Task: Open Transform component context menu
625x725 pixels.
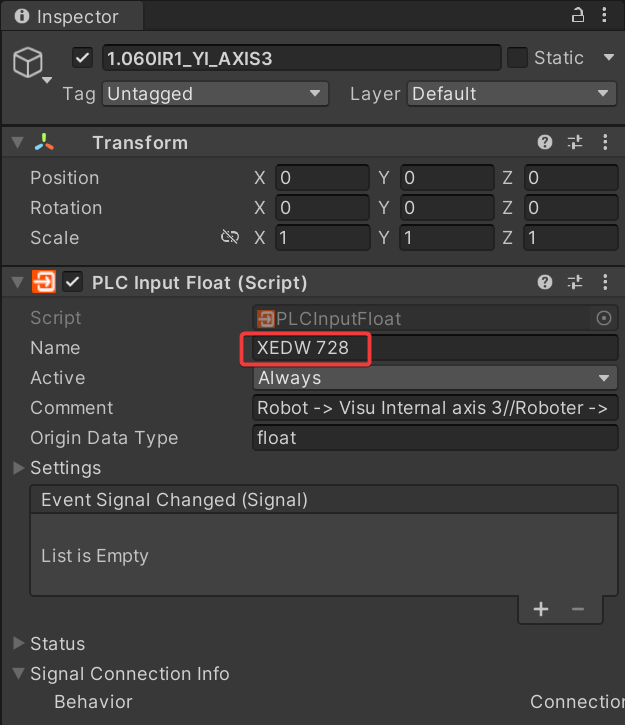Action: (606, 143)
